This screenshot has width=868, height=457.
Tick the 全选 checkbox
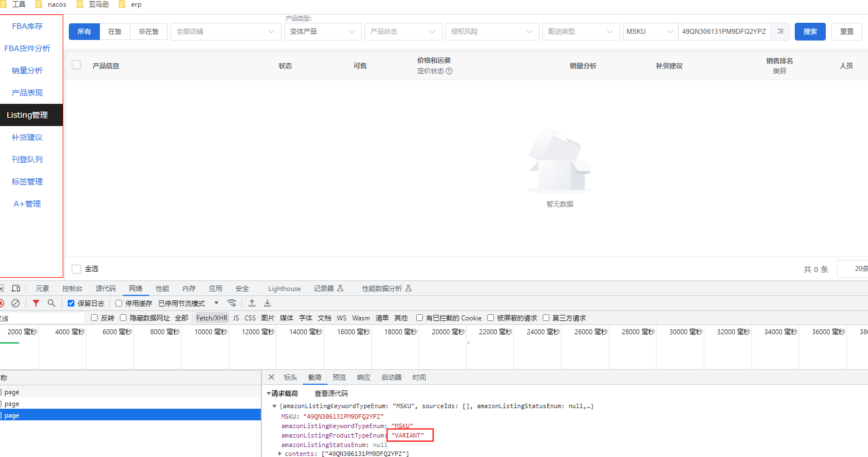(77, 269)
